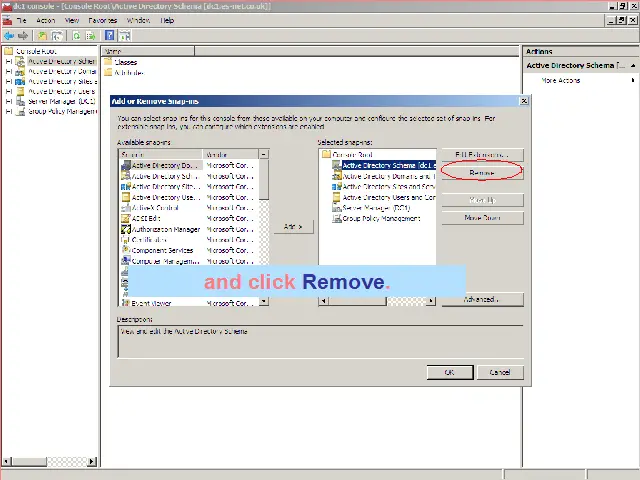The image size is (640, 480).
Task: Click the Up One Level toolbar icon
Action: 42,36
